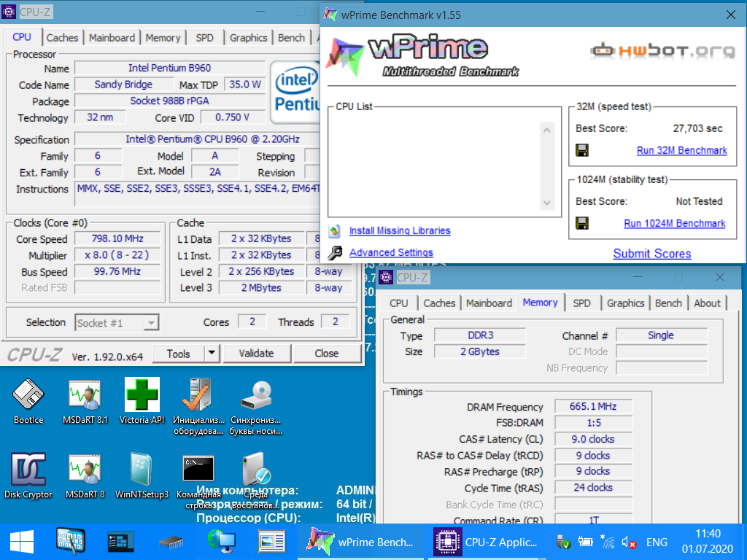
Task: Click the wrench icon beside Advanced Settings
Action: (335, 253)
